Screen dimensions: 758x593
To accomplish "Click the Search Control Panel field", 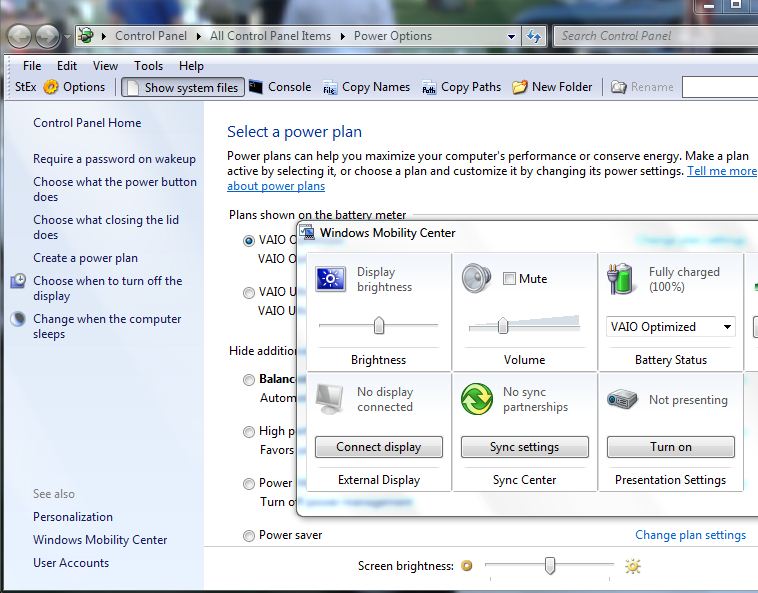I will tap(656, 36).
